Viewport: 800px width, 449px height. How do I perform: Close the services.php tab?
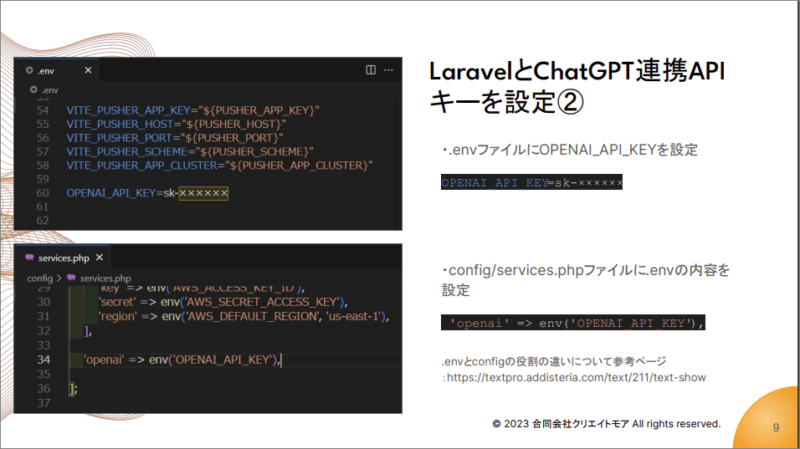point(99,258)
